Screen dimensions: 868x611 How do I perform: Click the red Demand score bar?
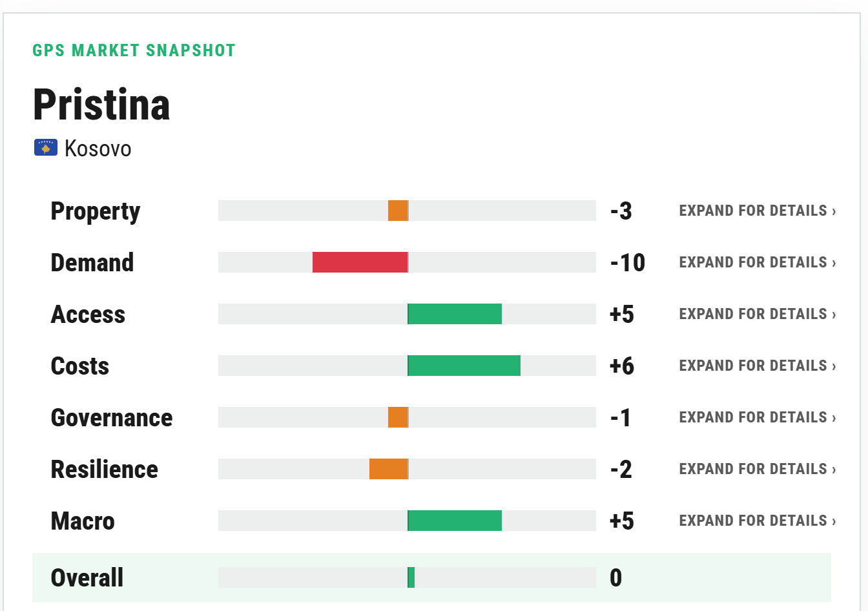tap(360, 262)
